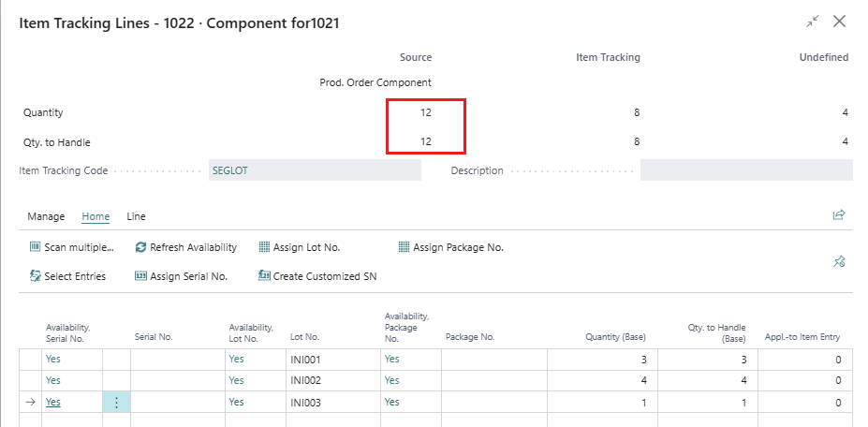The image size is (868, 427).
Task: Choose Assign Serial No. action
Action: 189,276
